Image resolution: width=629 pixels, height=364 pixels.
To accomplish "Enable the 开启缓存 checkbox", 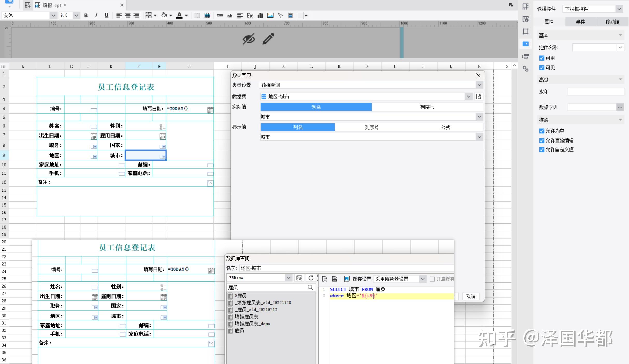I will pyautogui.click(x=432, y=279).
